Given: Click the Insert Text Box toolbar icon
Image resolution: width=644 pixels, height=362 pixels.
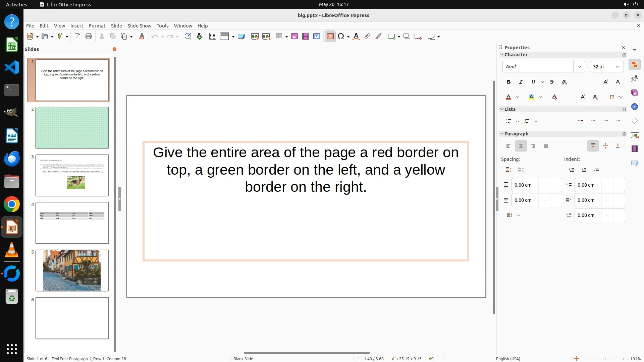Looking at the screenshot, I should click(x=330, y=37).
